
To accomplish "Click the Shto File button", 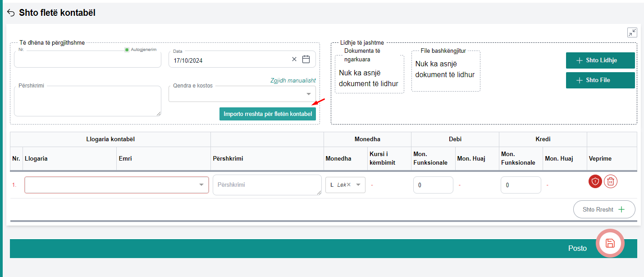I will [x=600, y=80].
